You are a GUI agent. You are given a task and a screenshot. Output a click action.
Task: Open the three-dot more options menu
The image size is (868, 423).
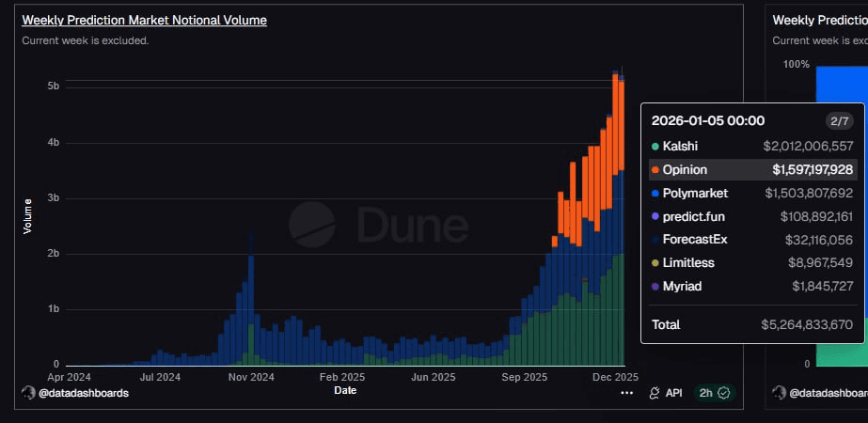(626, 393)
